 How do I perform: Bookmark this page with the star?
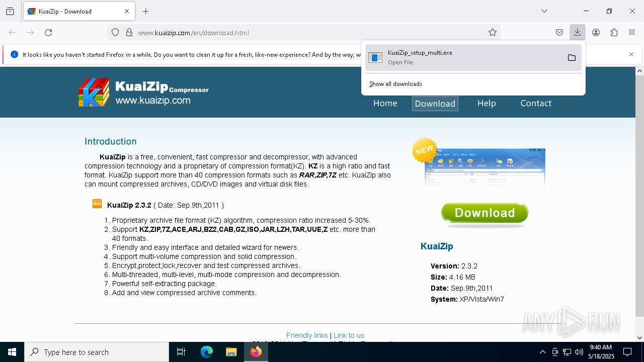(493, 33)
